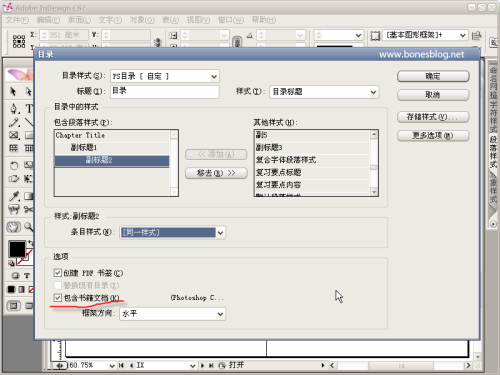Select the Pen tool

tap(14, 108)
